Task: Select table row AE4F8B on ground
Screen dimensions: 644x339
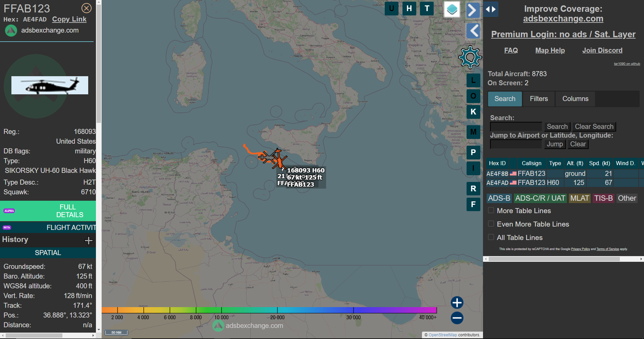Action: 565,174
